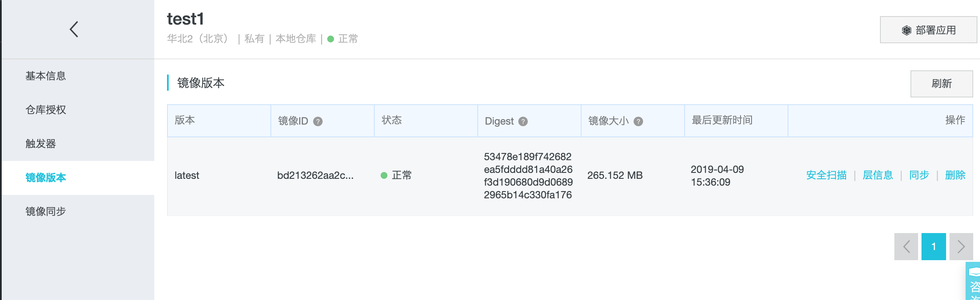Screen dimensions: 980x300
Task: Select 镜像版本 sidebar item
Action: click(x=46, y=178)
